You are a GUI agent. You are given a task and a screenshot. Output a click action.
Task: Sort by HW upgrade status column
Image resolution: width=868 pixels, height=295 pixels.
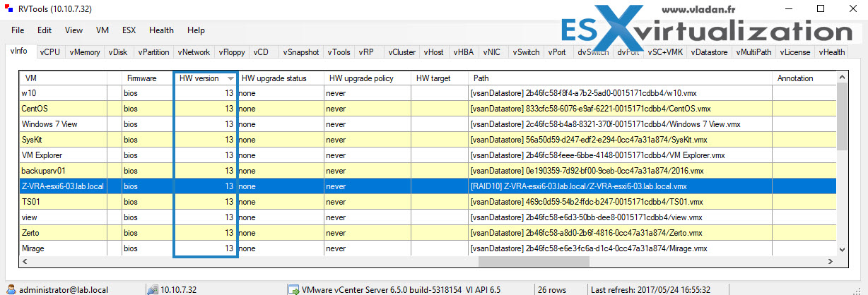tap(280, 78)
